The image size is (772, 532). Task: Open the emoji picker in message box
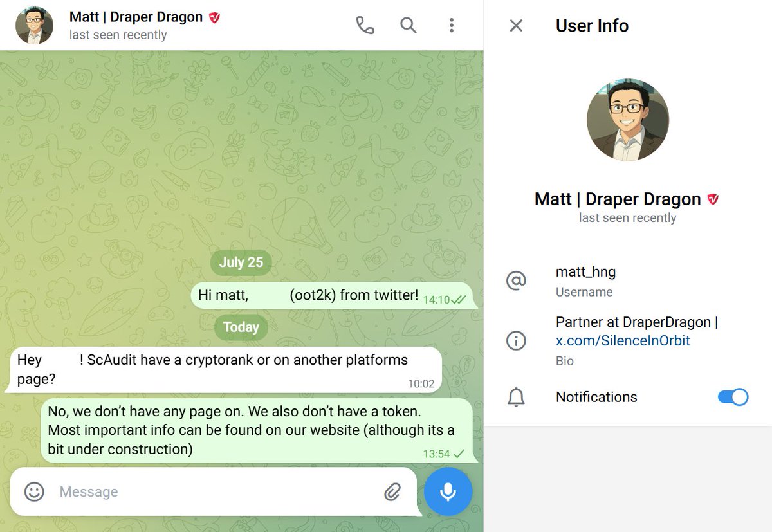pos(34,492)
